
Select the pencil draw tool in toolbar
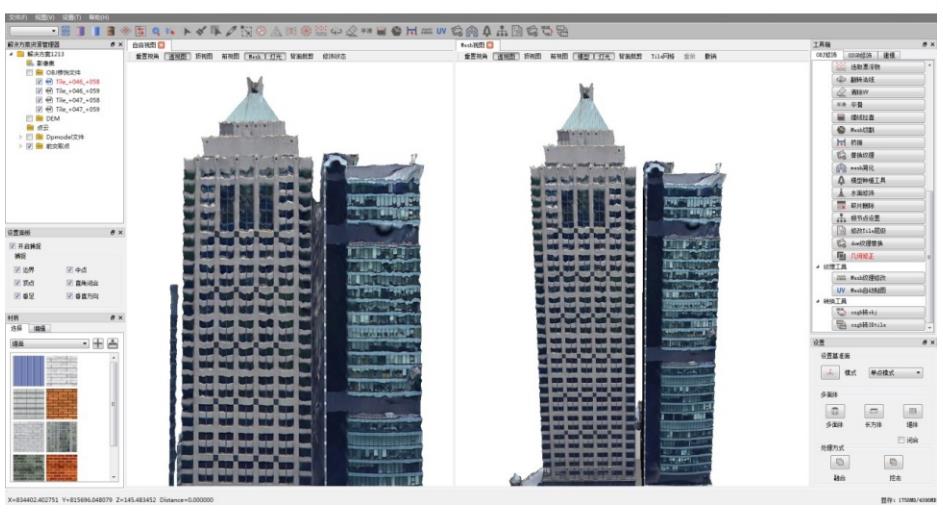pyautogui.click(x=231, y=31)
